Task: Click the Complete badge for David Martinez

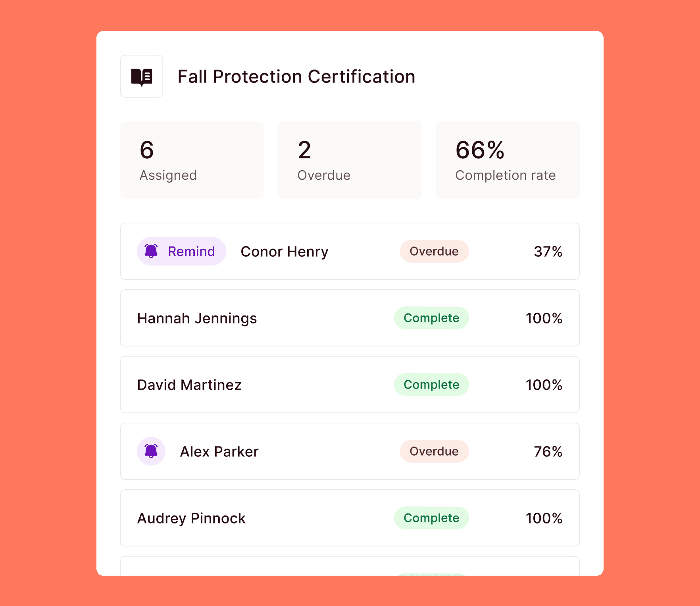Action: coord(431,385)
